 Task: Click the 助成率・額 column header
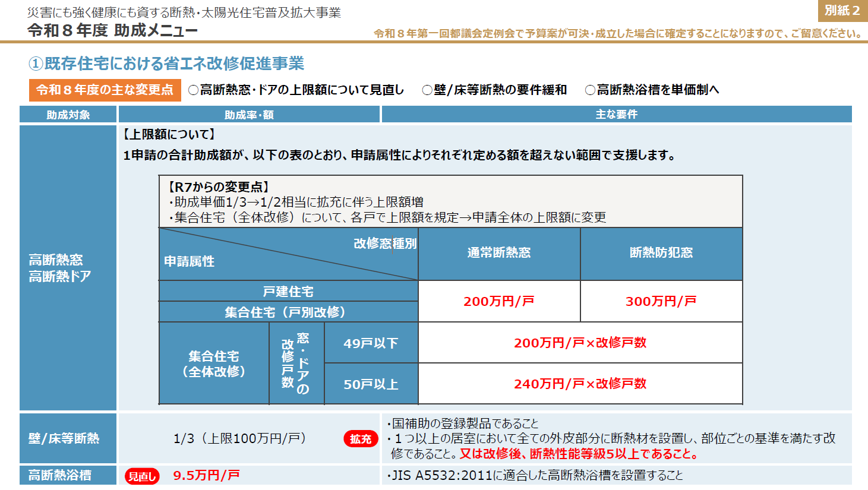click(249, 115)
